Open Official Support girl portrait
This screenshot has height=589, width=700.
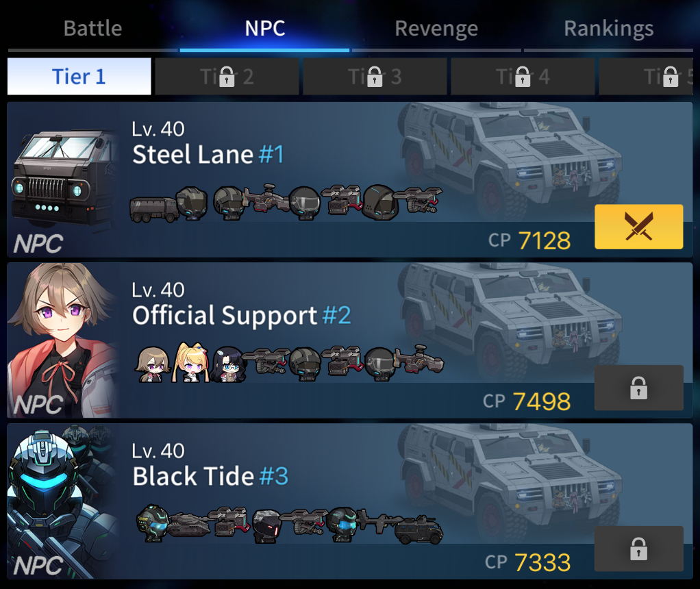click(64, 340)
